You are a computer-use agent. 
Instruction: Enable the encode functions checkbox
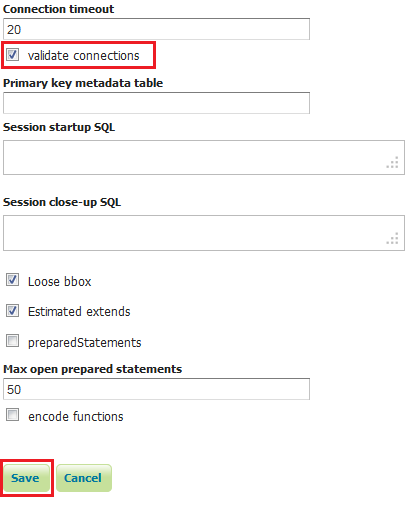click(x=13, y=415)
